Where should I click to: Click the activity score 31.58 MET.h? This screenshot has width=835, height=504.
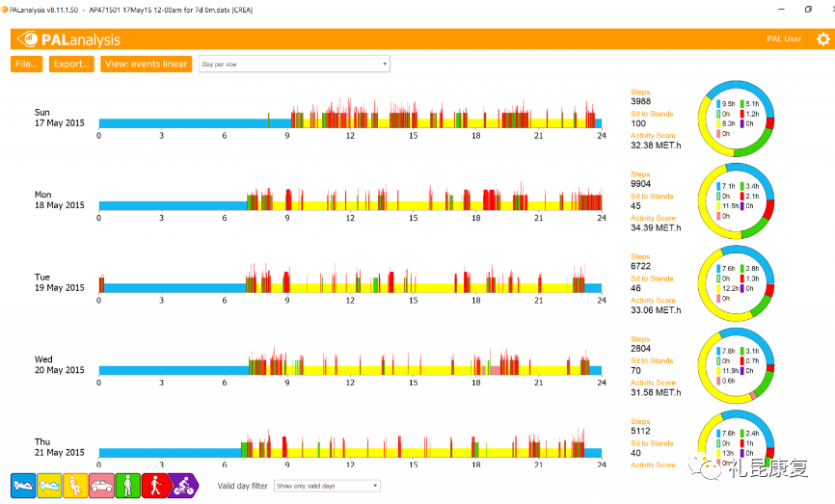[656, 393]
